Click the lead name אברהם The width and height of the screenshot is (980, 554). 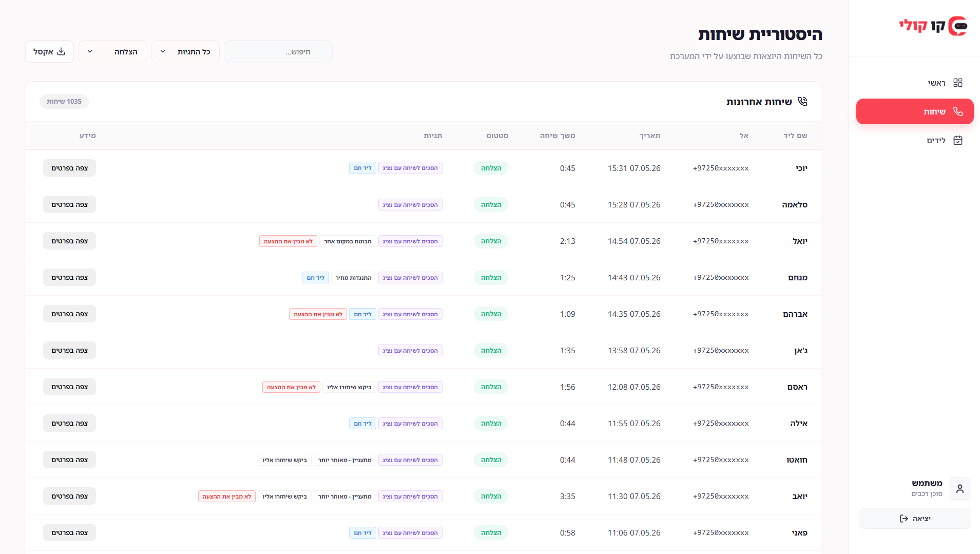(795, 314)
